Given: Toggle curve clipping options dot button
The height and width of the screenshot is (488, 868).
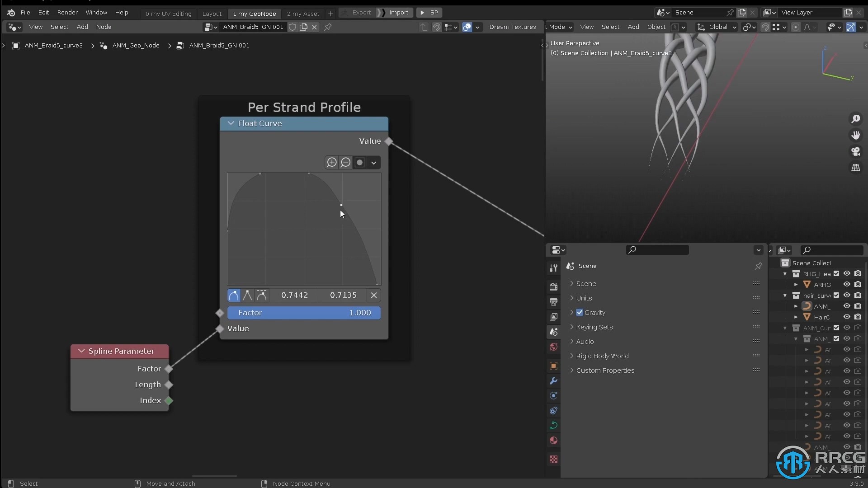Looking at the screenshot, I should pyautogui.click(x=359, y=162).
